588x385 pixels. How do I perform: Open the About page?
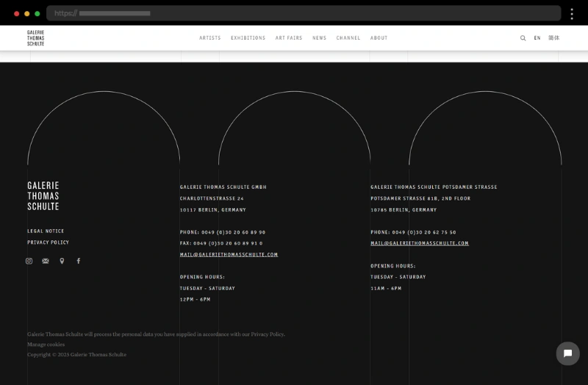click(x=379, y=38)
